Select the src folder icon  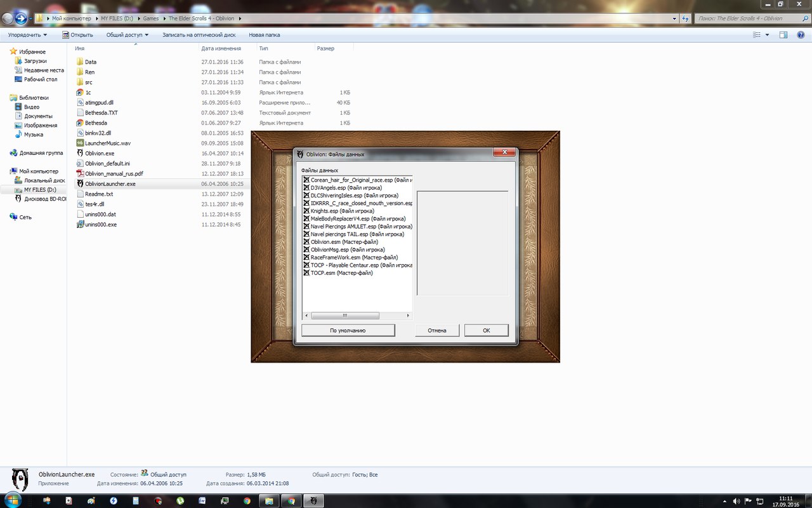80,83
